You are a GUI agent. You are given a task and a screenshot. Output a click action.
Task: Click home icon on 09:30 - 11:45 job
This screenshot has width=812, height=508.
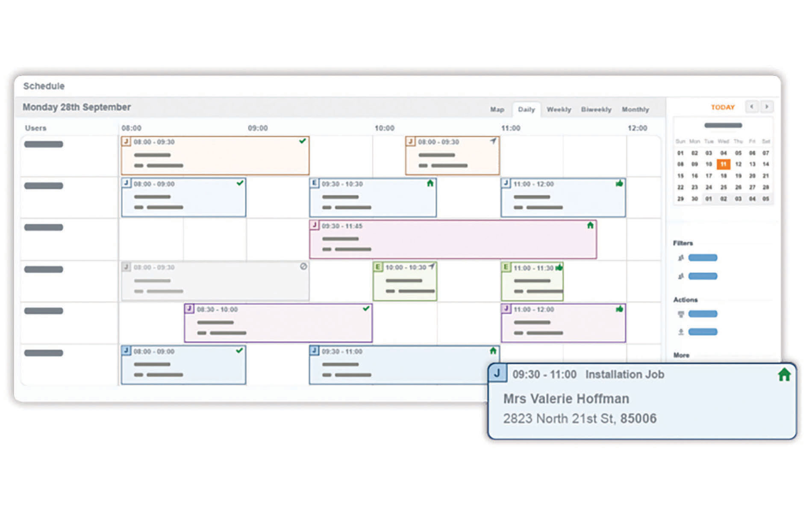[x=590, y=225]
